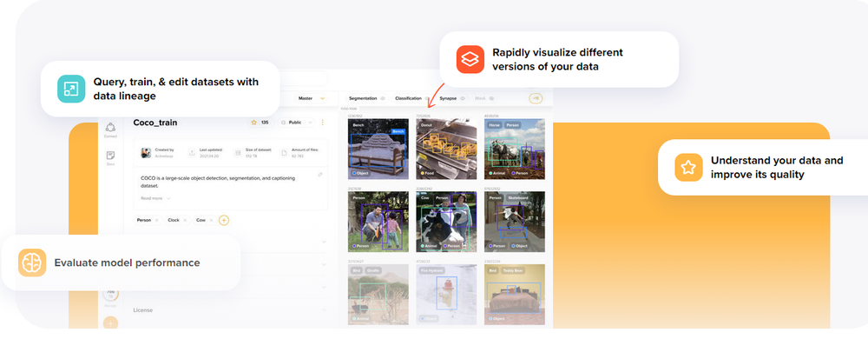Viewport: 868px width, 339px height.
Task: Click the License section label
Action: coord(143,310)
